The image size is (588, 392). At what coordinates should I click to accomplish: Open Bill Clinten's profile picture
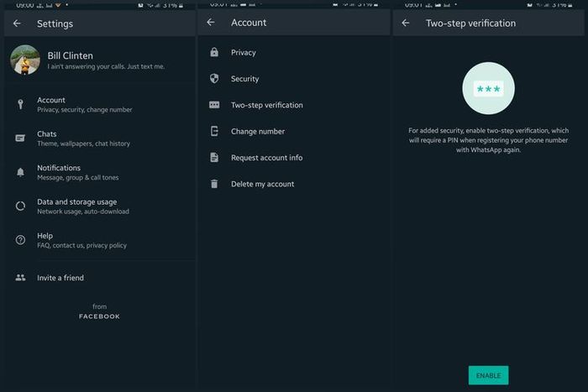click(25, 60)
